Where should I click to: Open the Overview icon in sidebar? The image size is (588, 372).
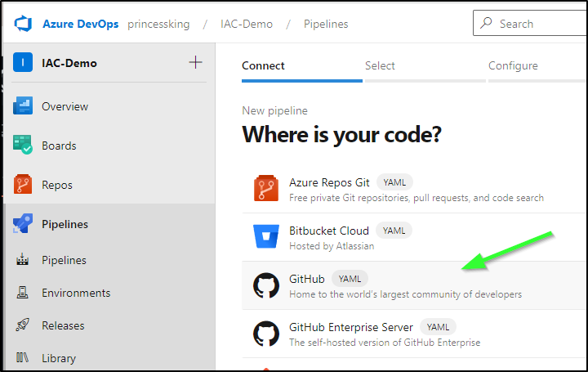point(23,105)
